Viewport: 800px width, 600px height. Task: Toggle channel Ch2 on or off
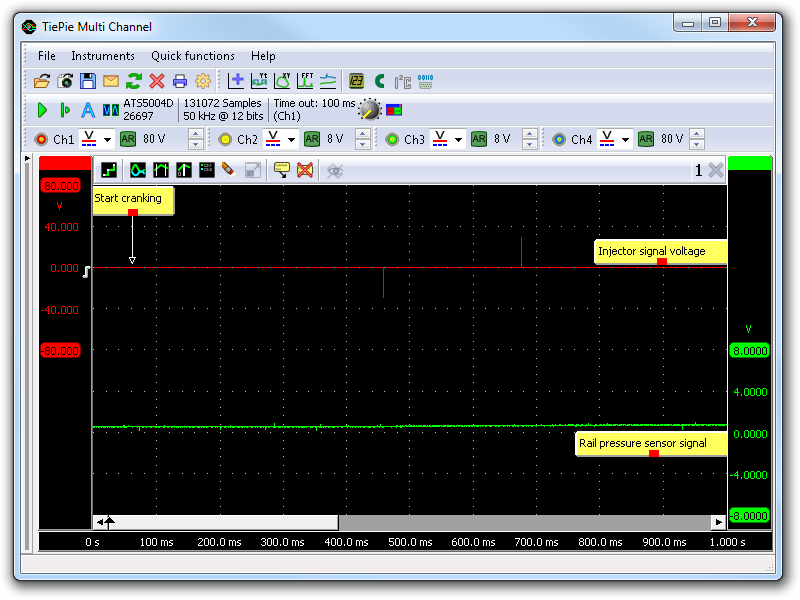pos(224,139)
